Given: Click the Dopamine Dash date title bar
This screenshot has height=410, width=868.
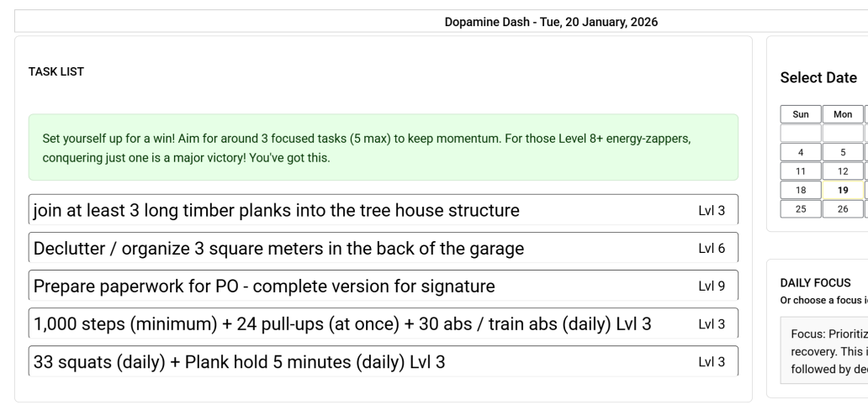Looking at the screenshot, I should tap(551, 22).
